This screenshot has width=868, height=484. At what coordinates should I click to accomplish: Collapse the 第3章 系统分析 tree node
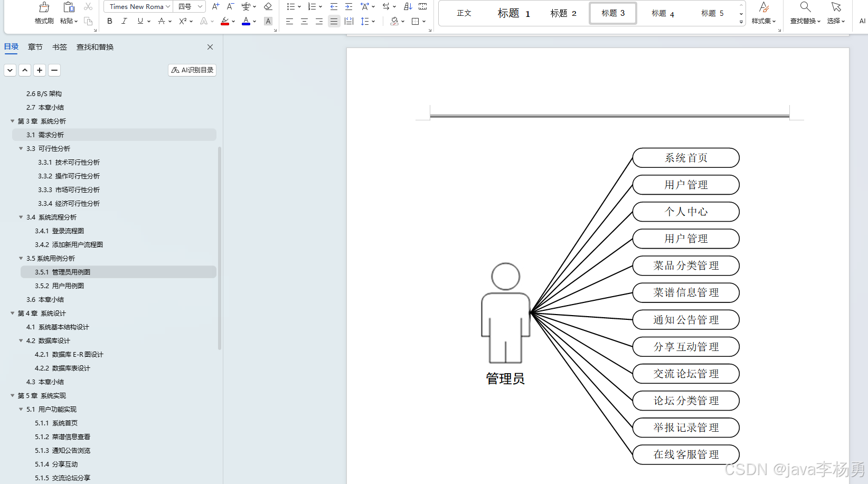click(x=13, y=121)
